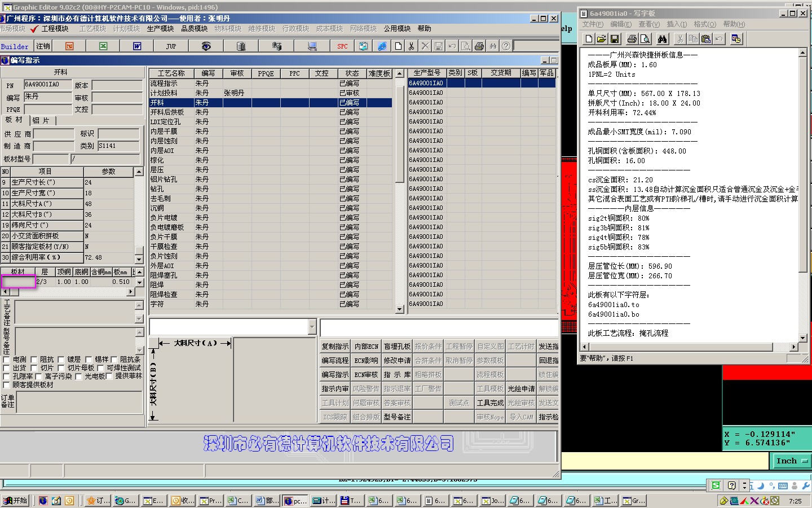Viewport: 812px width, 508px height.
Task: Click the 注销 logout toolbar button
Action: point(43,46)
